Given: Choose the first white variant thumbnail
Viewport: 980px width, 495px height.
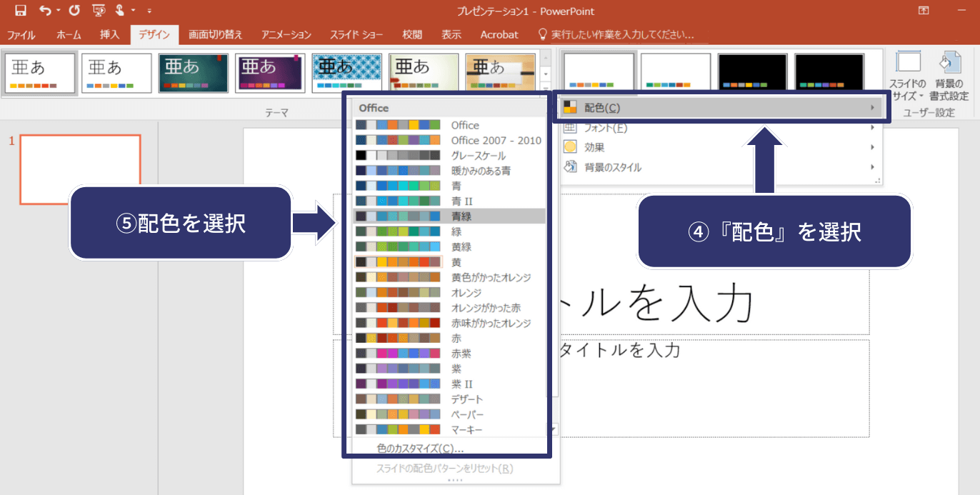Looking at the screenshot, I should point(599,72).
